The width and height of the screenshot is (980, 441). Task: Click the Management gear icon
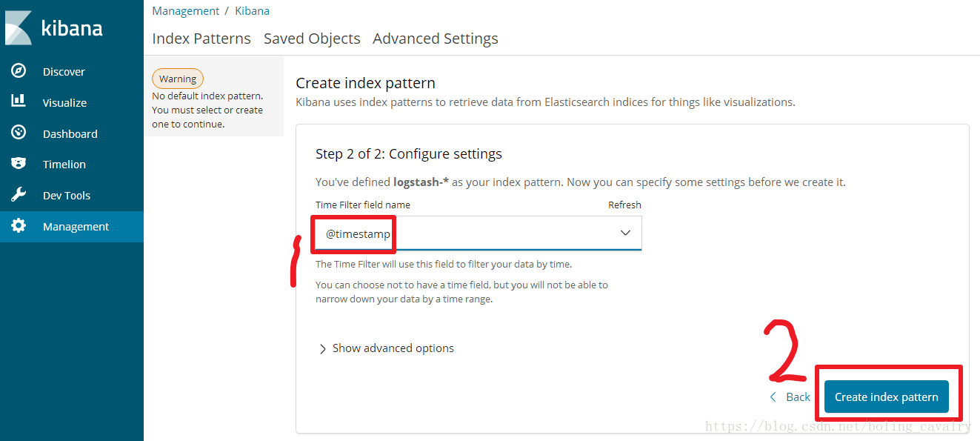coord(19,226)
